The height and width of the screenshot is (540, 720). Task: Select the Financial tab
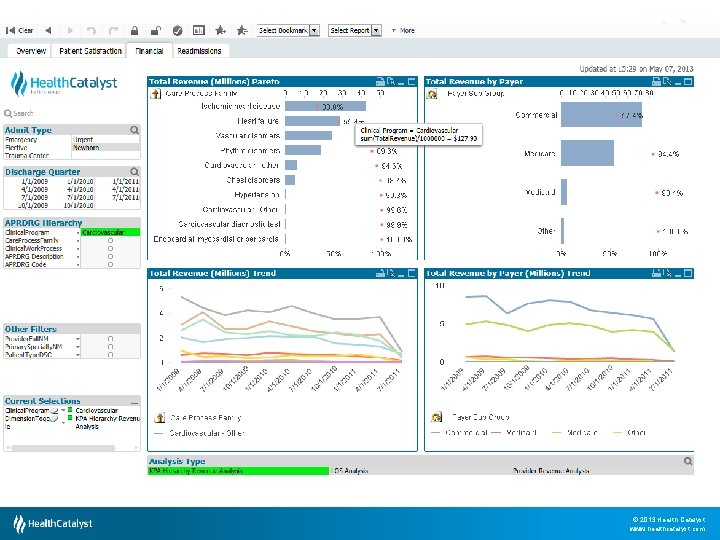(x=149, y=51)
